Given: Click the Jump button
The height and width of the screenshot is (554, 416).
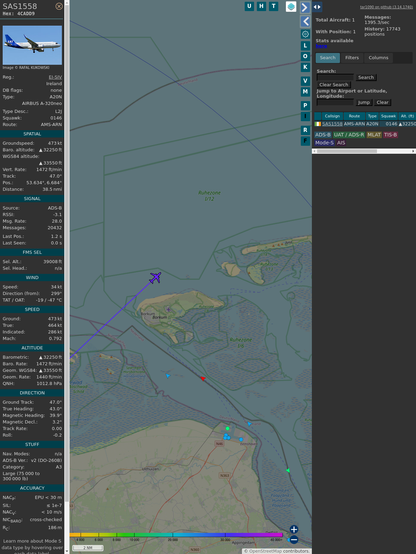Looking at the screenshot, I should (x=364, y=102).
